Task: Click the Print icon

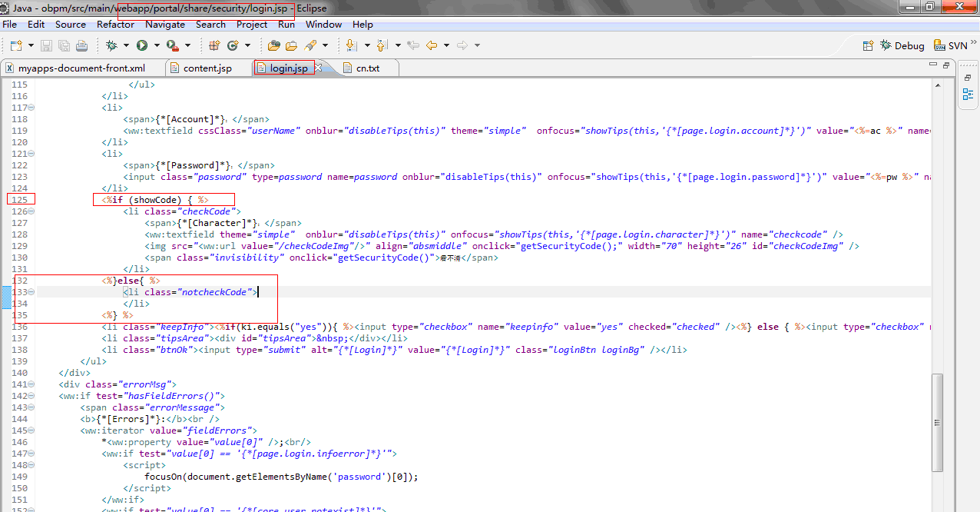Action: coord(81,45)
